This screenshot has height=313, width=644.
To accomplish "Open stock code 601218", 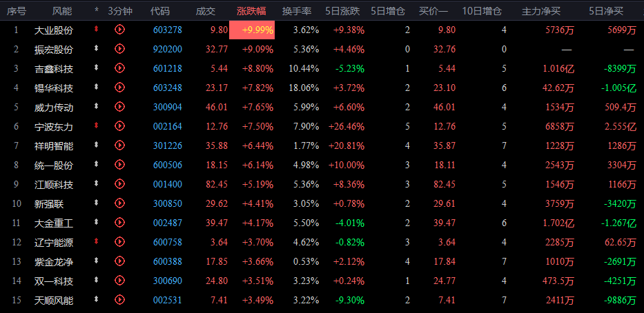I will tap(168, 68).
